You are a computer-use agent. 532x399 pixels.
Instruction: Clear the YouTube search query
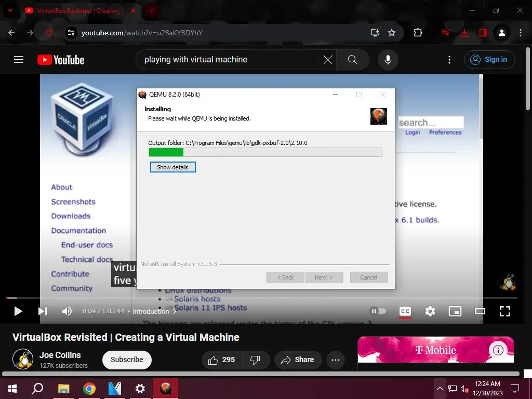point(328,60)
